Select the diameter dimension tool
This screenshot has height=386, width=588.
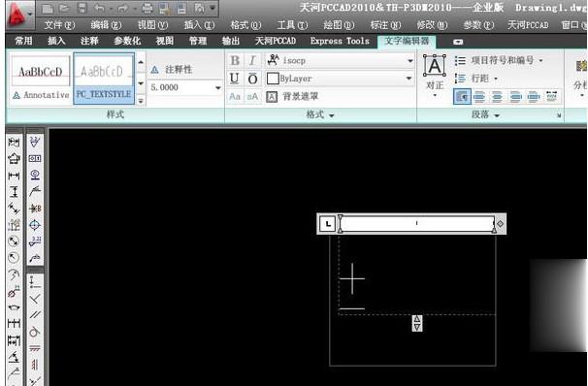(14, 241)
